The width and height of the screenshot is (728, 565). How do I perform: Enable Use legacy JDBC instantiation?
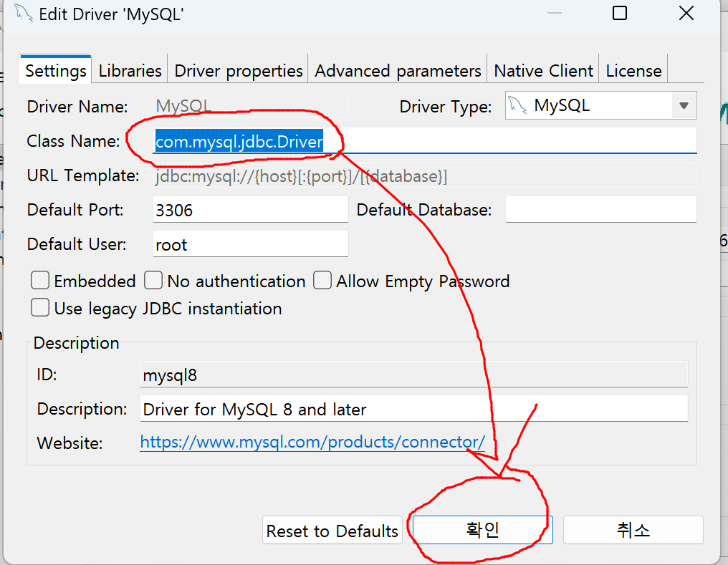click(40, 307)
